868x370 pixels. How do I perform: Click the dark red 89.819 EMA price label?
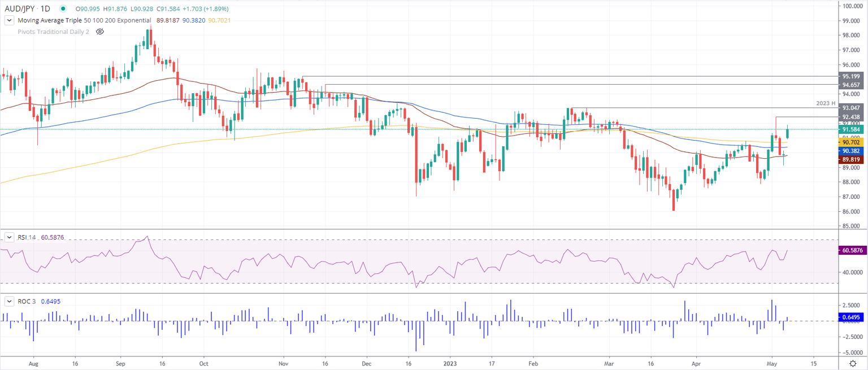851,160
